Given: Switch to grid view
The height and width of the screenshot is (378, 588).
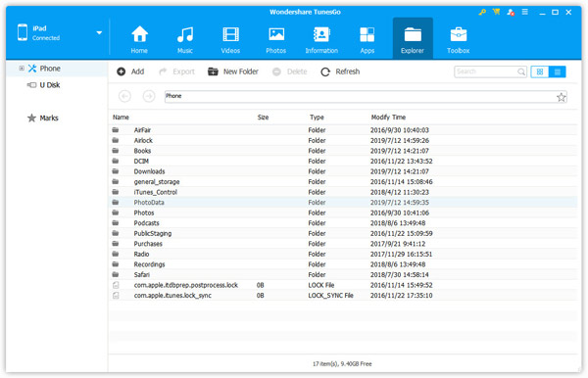Looking at the screenshot, I should click(540, 71).
